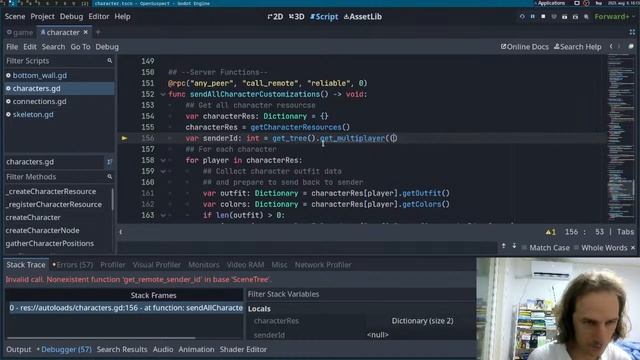Jump to createCharacter method
Viewport: 640px width, 360px height.
click(33, 218)
